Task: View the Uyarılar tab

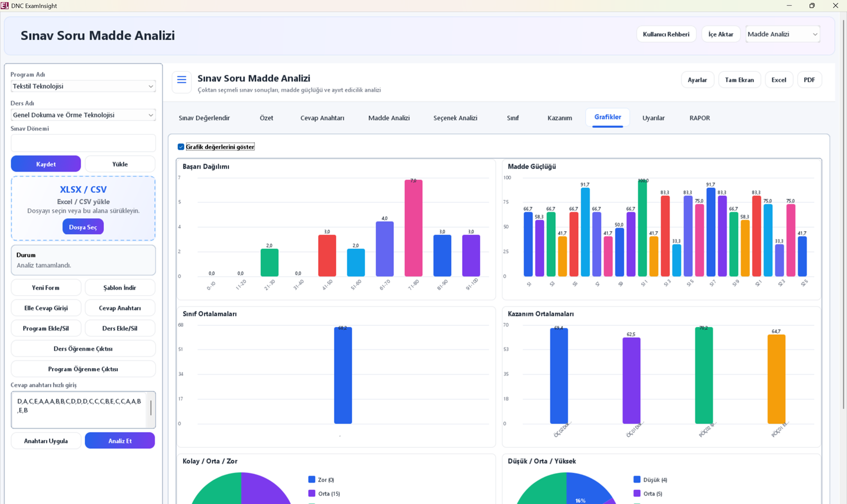Action: pos(653,118)
